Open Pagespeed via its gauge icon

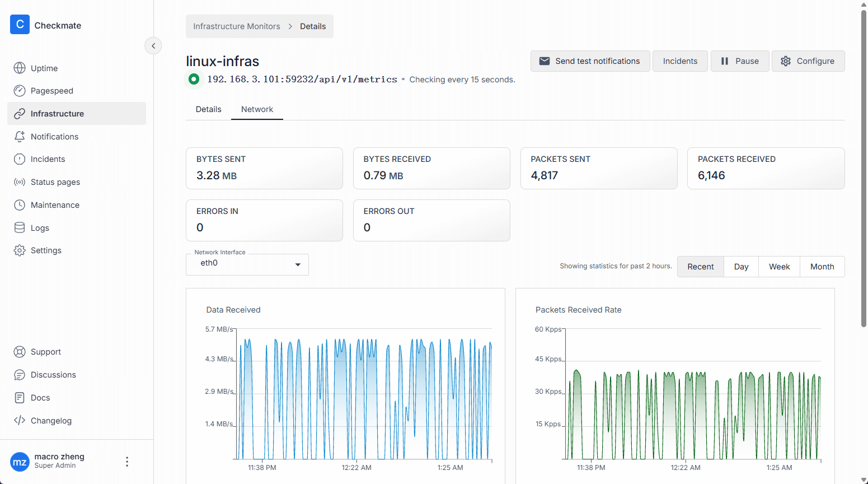coord(20,91)
